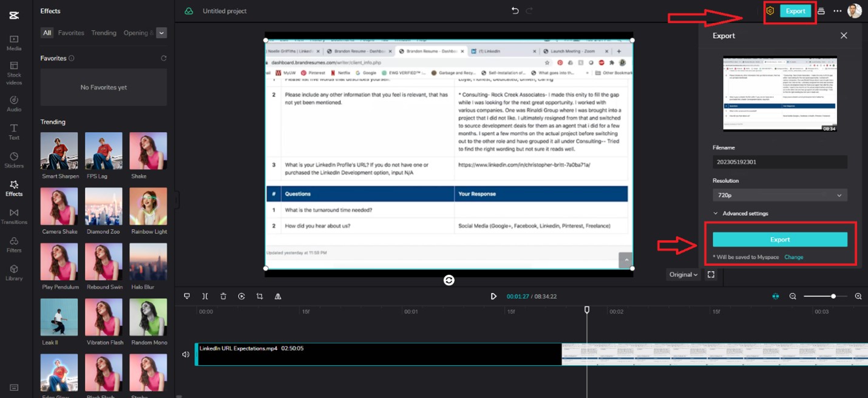Viewport: 868px width, 398px height.
Task: Select the Favorites effects tab
Action: point(71,33)
